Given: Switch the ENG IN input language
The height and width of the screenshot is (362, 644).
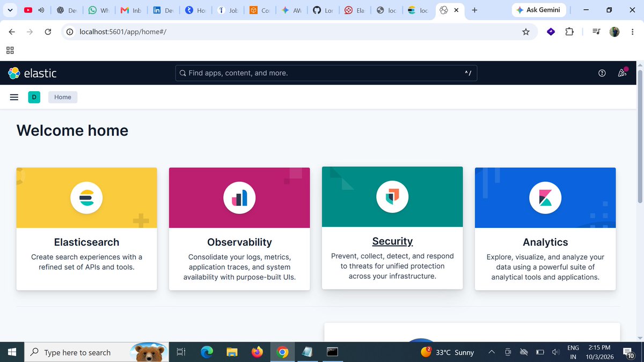Looking at the screenshot, I should click(573, 352).
